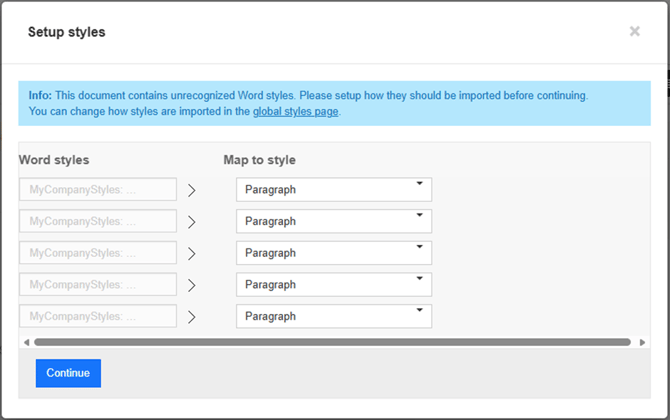Open the third row's Map to style dropdown
The image size is (670, 420).
click(333, 253)
